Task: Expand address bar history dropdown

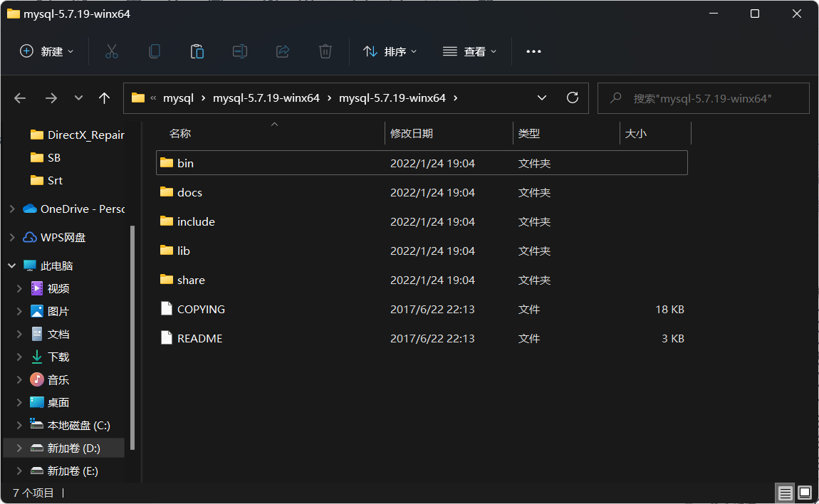Action: 542,98
